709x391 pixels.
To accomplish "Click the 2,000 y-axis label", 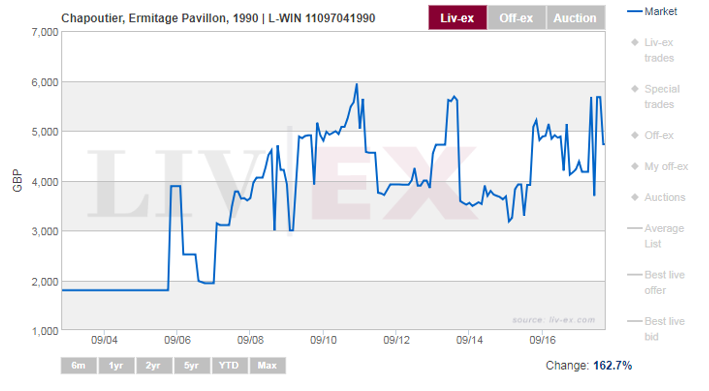I will [x=45, y=282].
